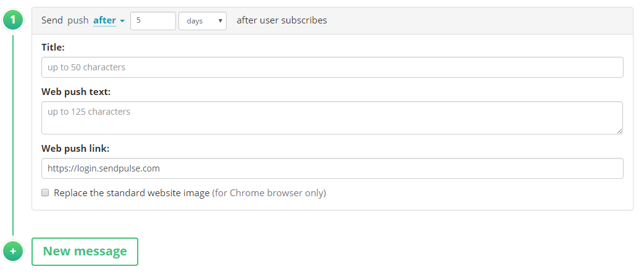Click the resize grip of the push text area
This screenshot has height=277, width=644.
click(619, 131)
